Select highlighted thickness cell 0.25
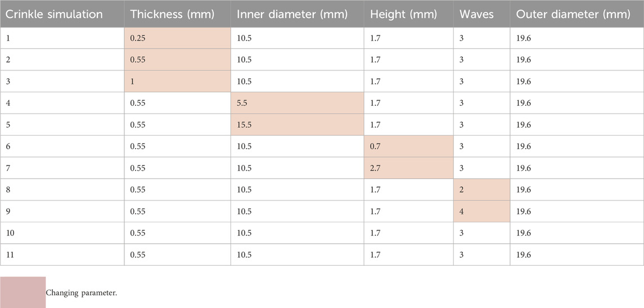 point(177,38)
